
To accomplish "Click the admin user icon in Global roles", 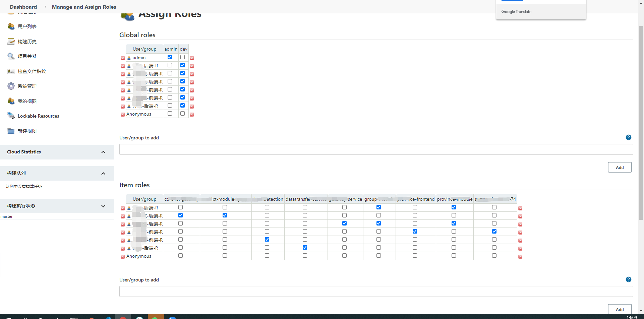I will coord(129,58).
